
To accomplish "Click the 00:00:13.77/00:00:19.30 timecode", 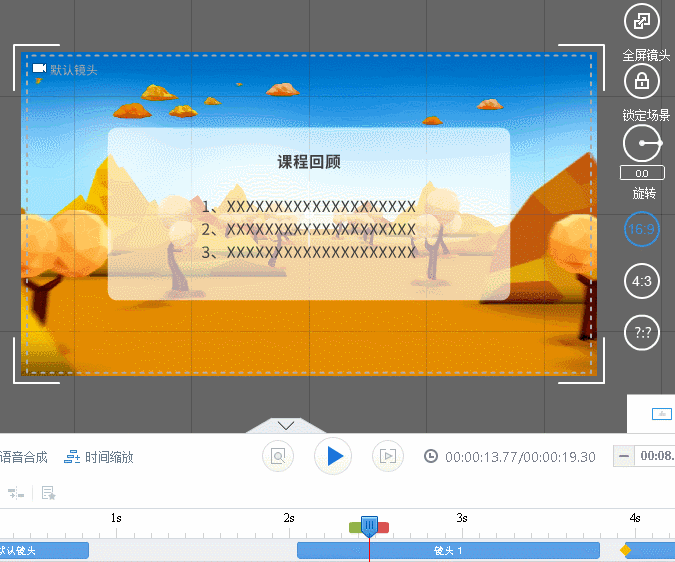I will coord(520,457).
